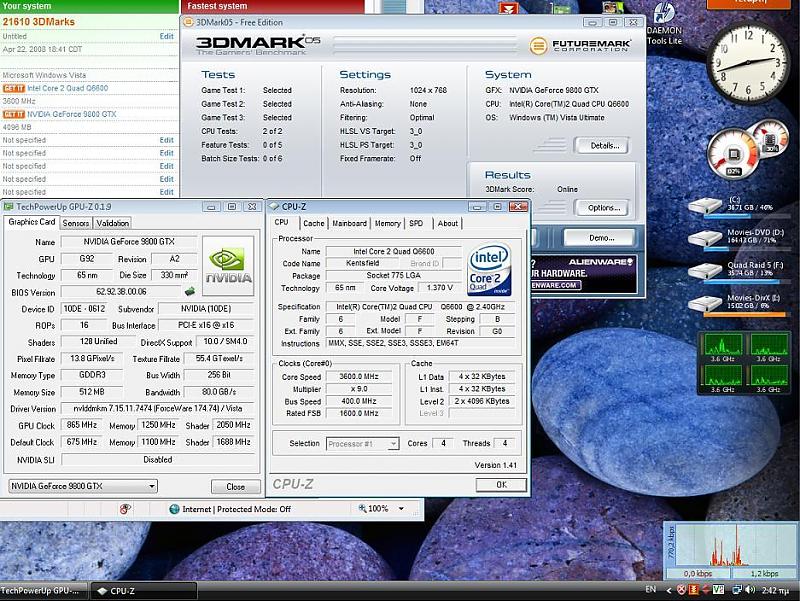Click the Fastest system header tab
This screenshot has width=800, height=601.
point(272,7)
